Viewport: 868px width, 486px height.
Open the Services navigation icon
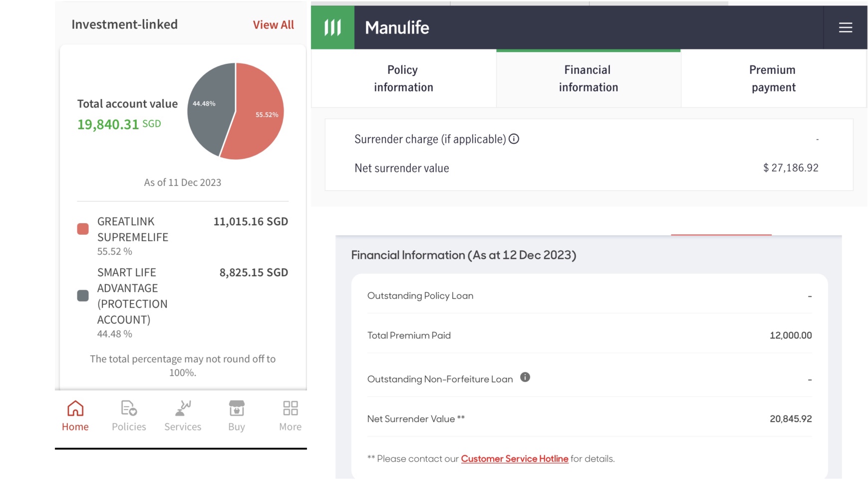click(183, 409)
